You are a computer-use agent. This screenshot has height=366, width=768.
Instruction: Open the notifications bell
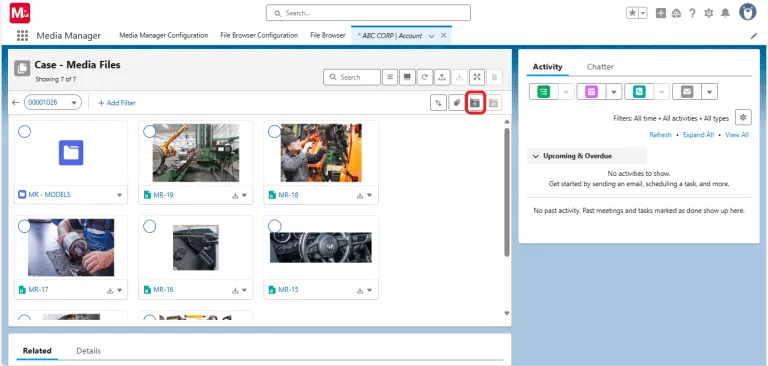(x=725, y=13)
